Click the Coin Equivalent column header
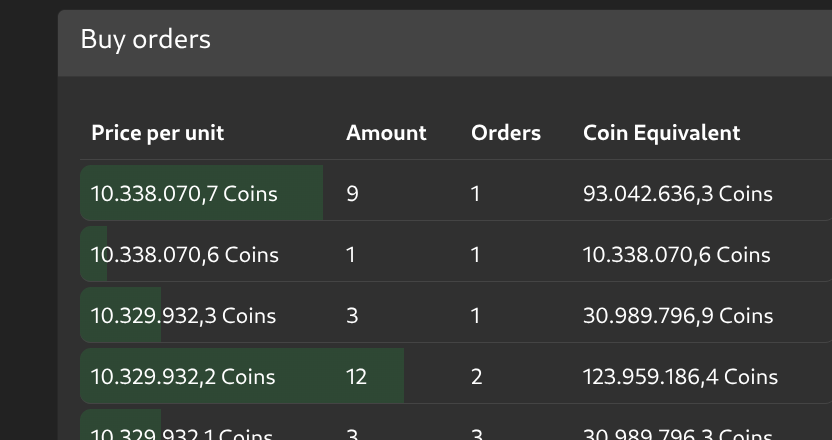This screenshot has height=440, width=832. (x=661, y=133)
